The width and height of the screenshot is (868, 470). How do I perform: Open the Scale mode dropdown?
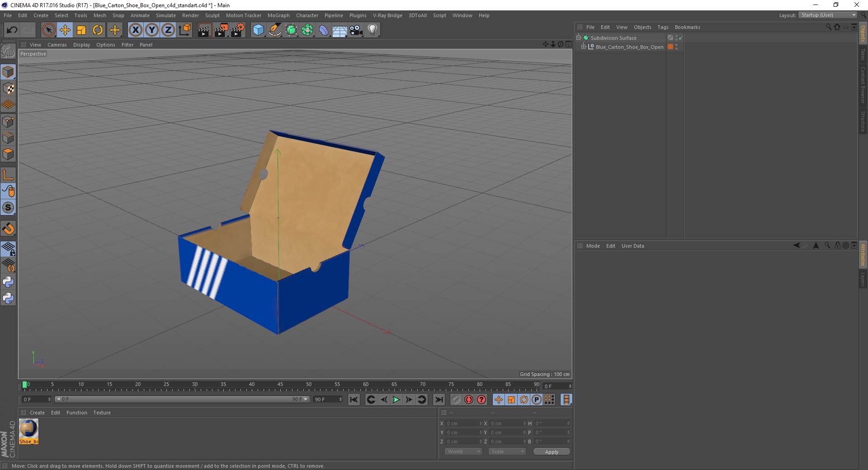click(507, 451)
